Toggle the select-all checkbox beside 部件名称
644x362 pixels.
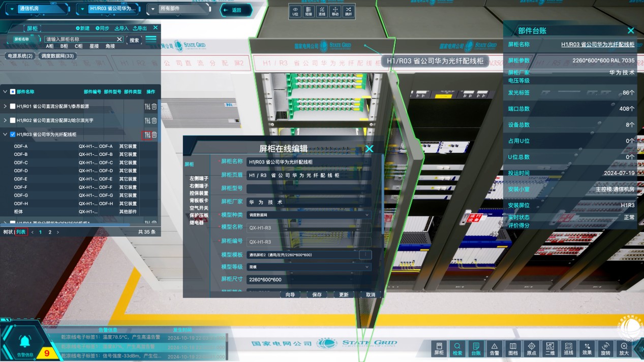pyautogui.click(x=13, y=92)
